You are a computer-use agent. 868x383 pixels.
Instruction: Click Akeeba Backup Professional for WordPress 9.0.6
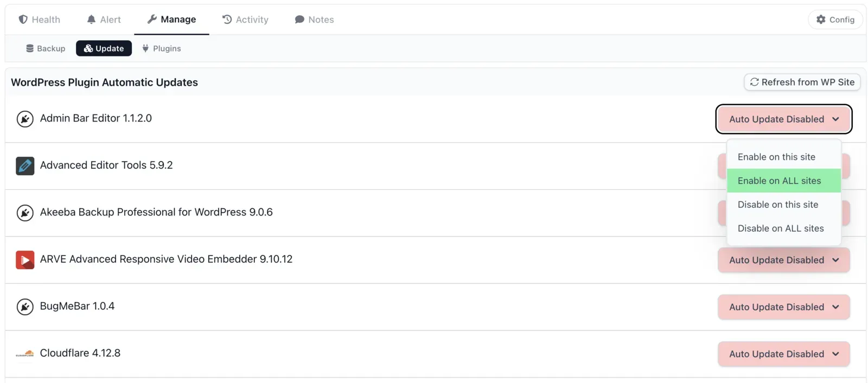pyautogui.click(x=156, y=212)
